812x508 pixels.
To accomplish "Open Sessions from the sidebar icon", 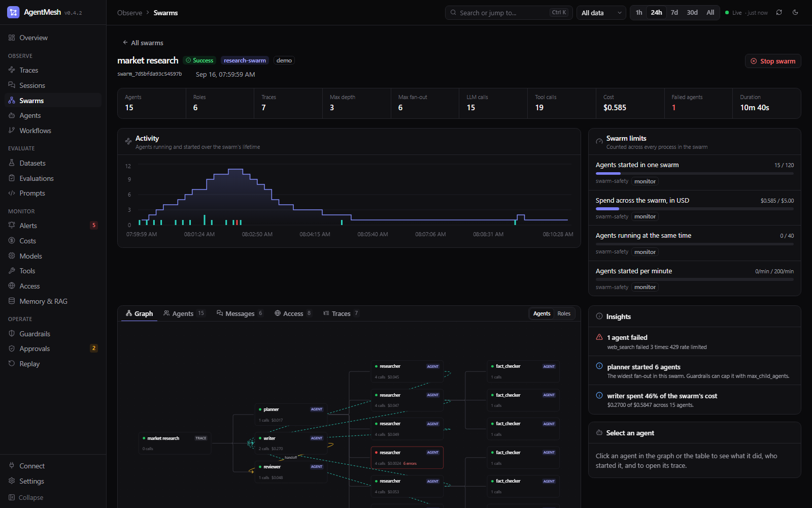I will click(12, 85).
